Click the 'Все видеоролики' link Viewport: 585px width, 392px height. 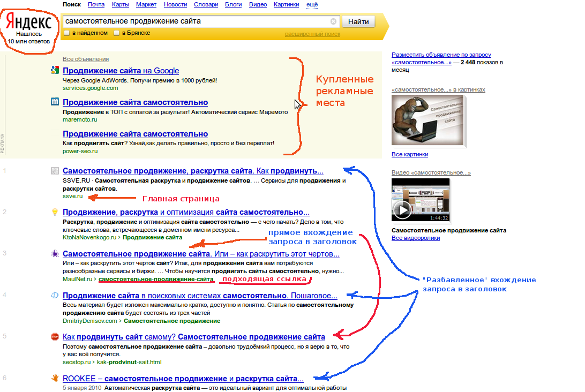pyautogui.click(x=416, y=238)
